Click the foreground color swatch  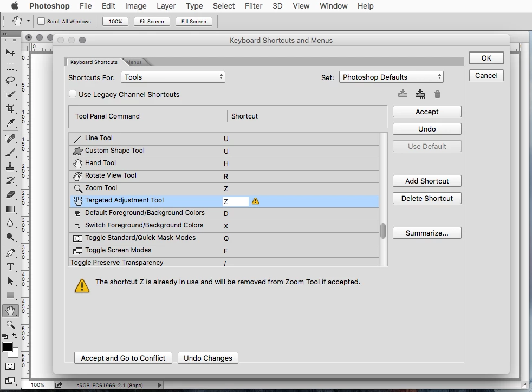tap(8, 347)
